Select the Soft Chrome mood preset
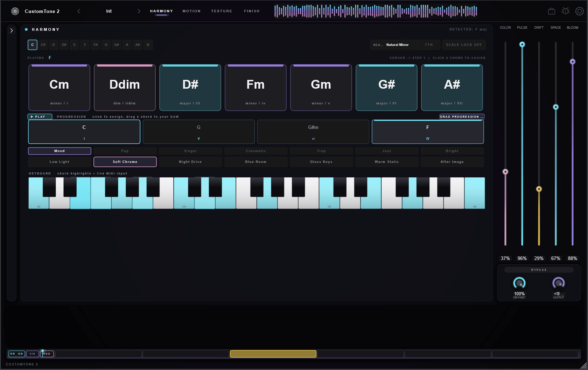588x370 pixels. (125, 162)
